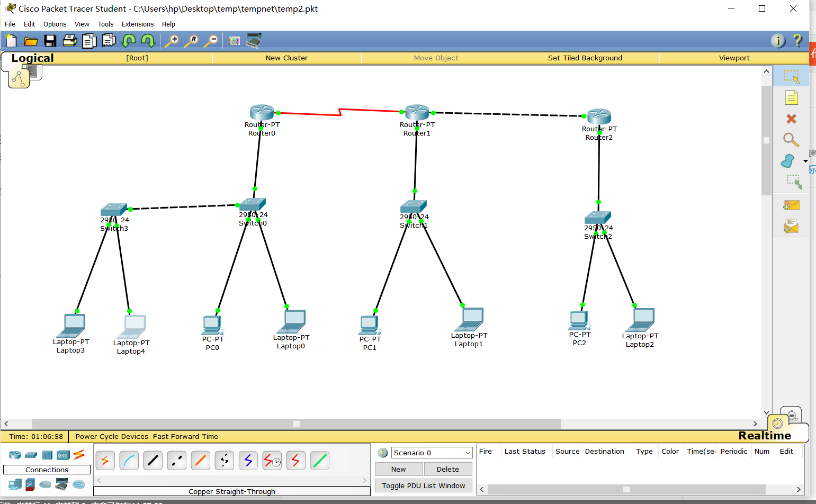
Task: Choose the automatic connection type
Action: (105, 461)
